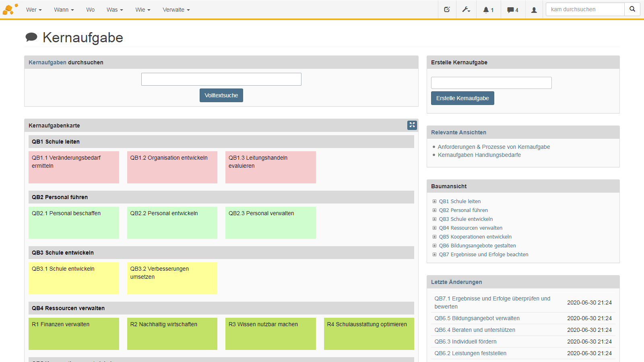Open Anforderungen & Prozesse von Kernaufgabe link
The image size is (644, 362).
[x=494, y=147]
